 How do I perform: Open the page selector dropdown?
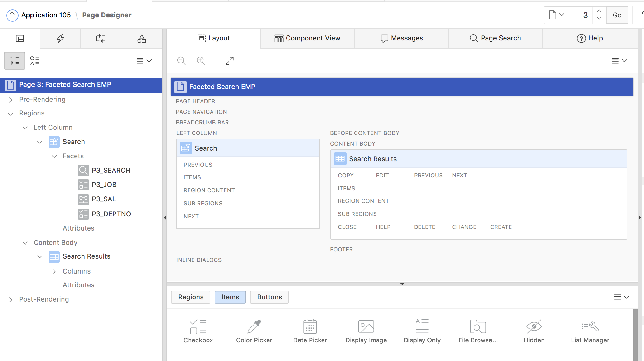click(557, 15)
